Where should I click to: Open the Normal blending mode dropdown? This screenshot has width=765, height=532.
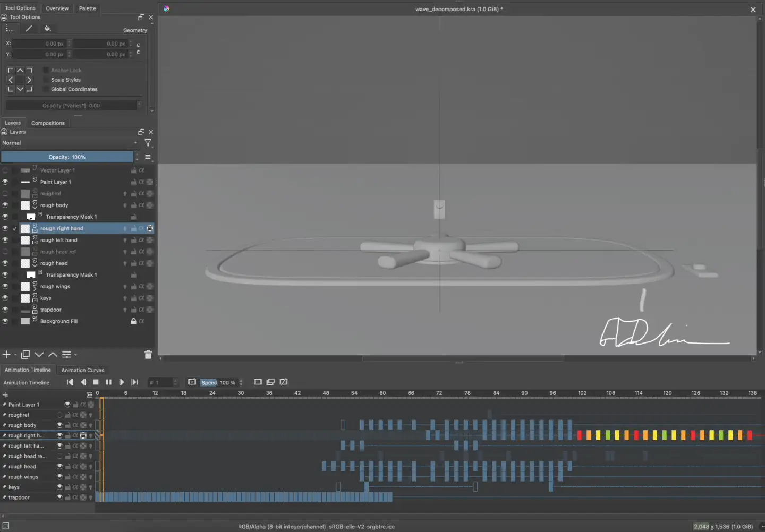(x=70, y=143)
